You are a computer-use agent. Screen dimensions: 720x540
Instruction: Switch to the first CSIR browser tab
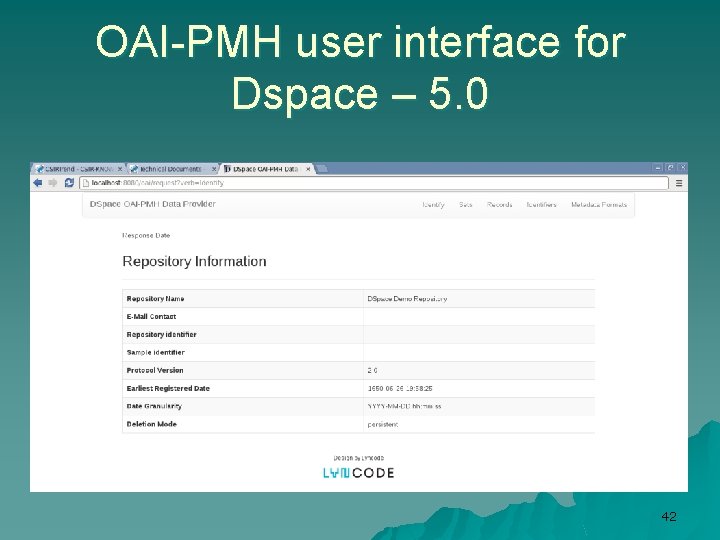click(79, 169)
